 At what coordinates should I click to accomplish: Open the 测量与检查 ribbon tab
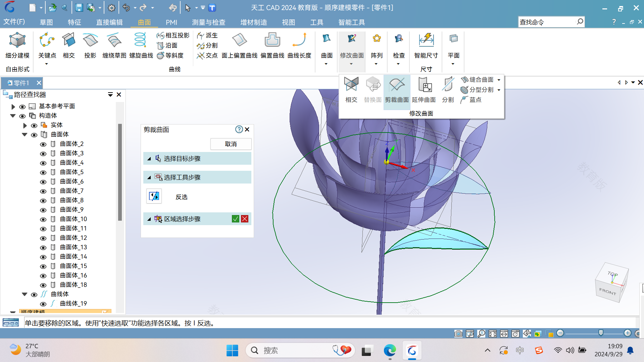coord(208,22)
